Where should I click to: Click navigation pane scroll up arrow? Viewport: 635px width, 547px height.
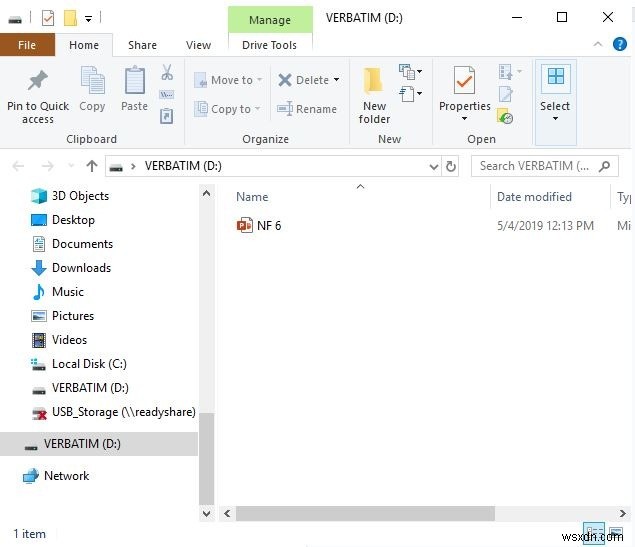pos(206,193)
